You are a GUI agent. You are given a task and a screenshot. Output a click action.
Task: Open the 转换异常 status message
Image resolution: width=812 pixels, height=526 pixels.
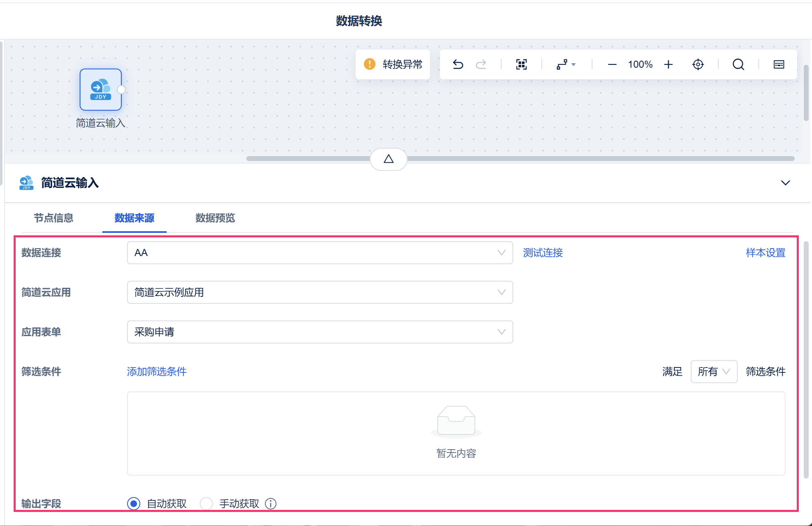(x=393, y=64)
